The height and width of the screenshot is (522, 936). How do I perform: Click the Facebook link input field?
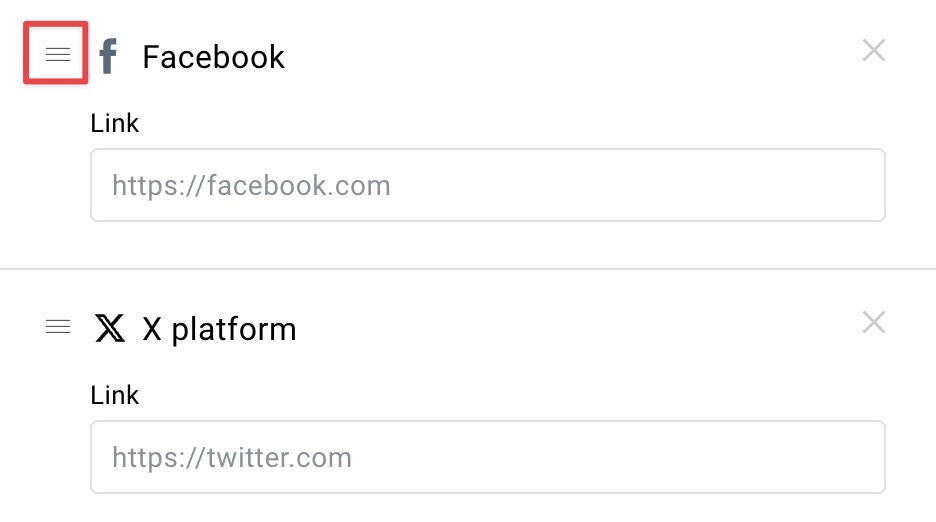[488, 185]
